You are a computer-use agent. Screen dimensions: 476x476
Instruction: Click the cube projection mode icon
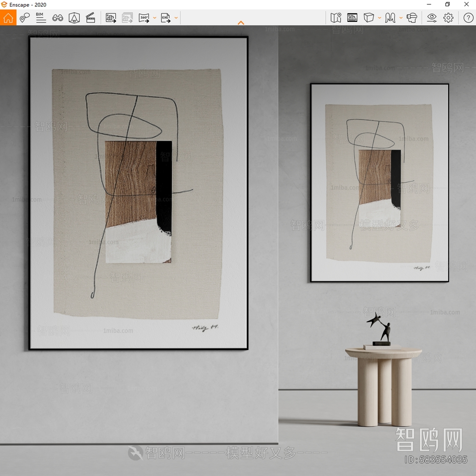click(369, 18)
